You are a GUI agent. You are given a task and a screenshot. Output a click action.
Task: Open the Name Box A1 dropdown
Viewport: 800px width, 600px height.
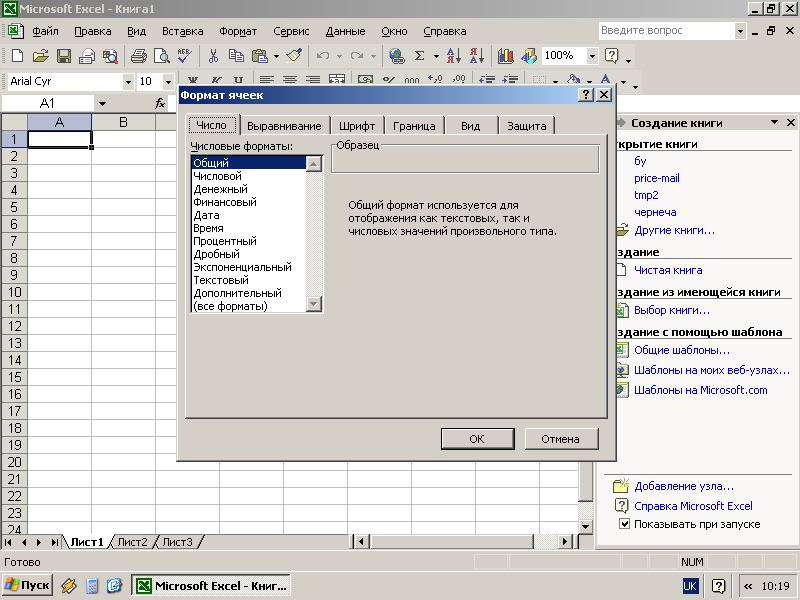coord(102,104)
